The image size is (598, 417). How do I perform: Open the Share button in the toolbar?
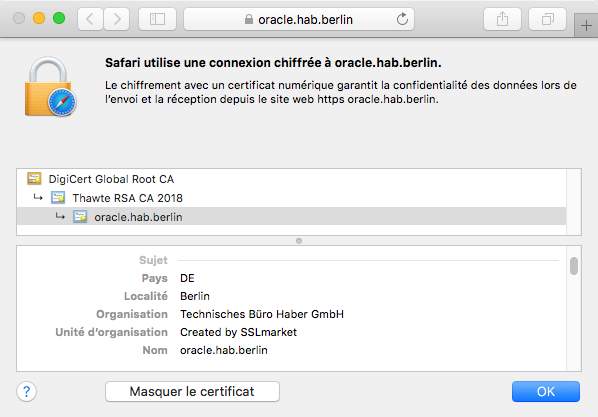[x=502, y=19]
